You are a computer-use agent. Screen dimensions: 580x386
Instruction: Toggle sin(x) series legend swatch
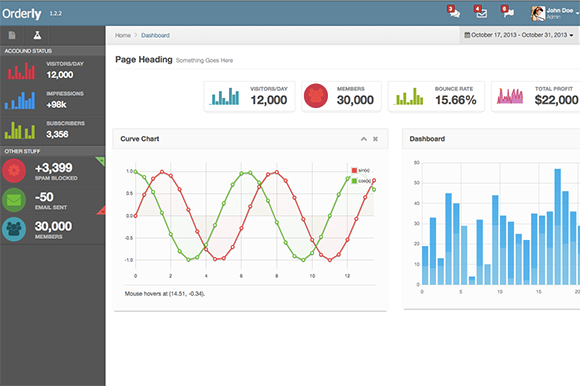point(354,170)
